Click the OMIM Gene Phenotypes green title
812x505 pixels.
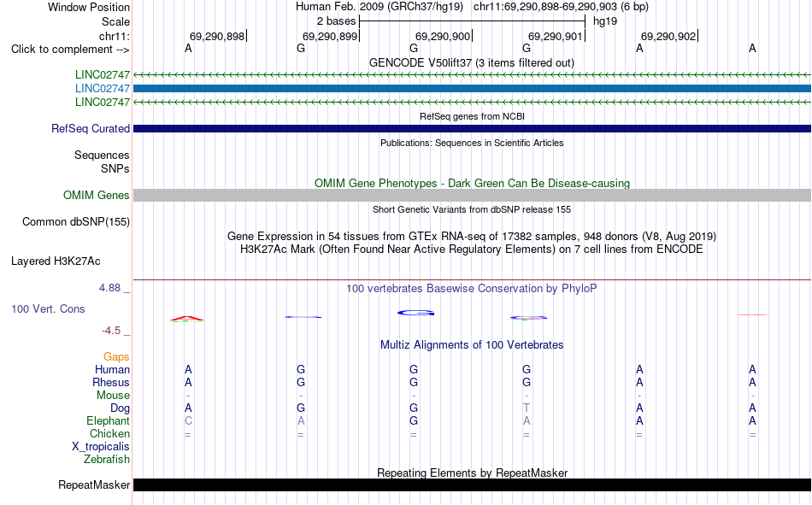pos(472,184)
